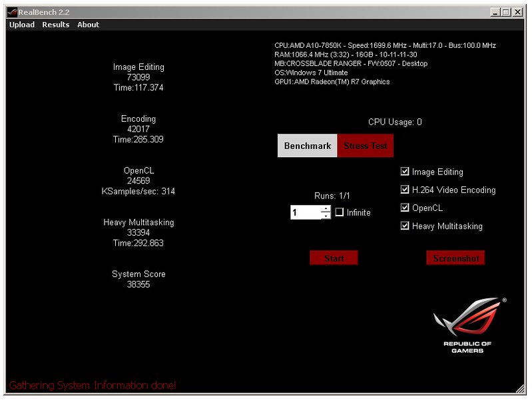Close the RealBench window
This screenshot has height=400, width=532.
tap(518, 12)
